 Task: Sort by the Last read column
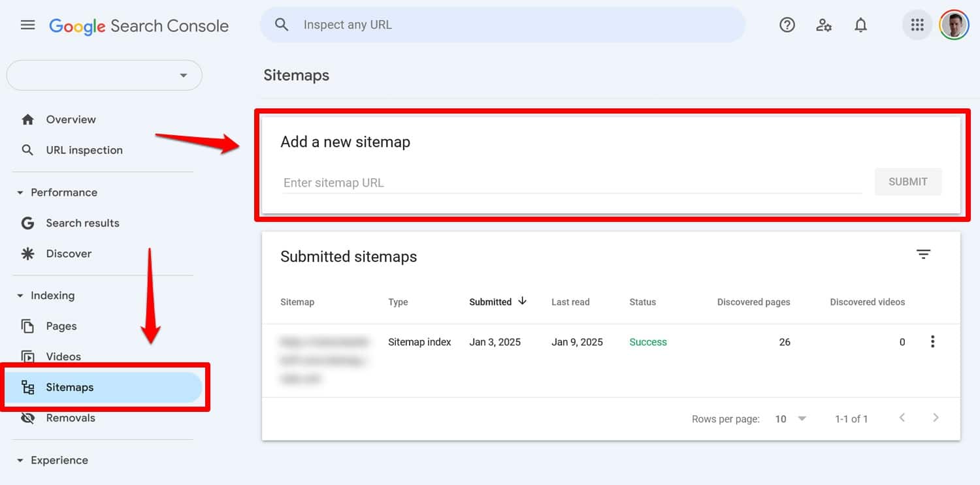(570, 302)
